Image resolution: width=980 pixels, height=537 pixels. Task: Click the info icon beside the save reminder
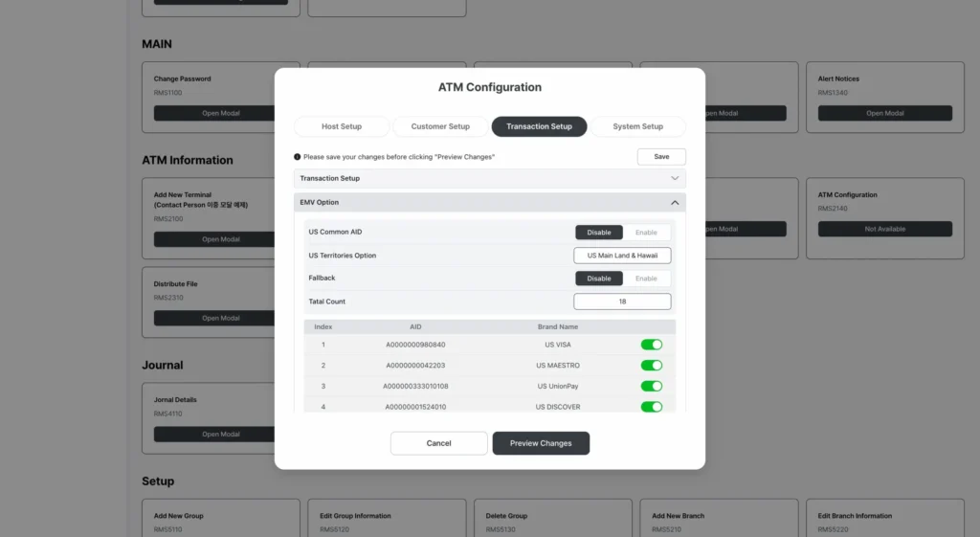[298, 157]
